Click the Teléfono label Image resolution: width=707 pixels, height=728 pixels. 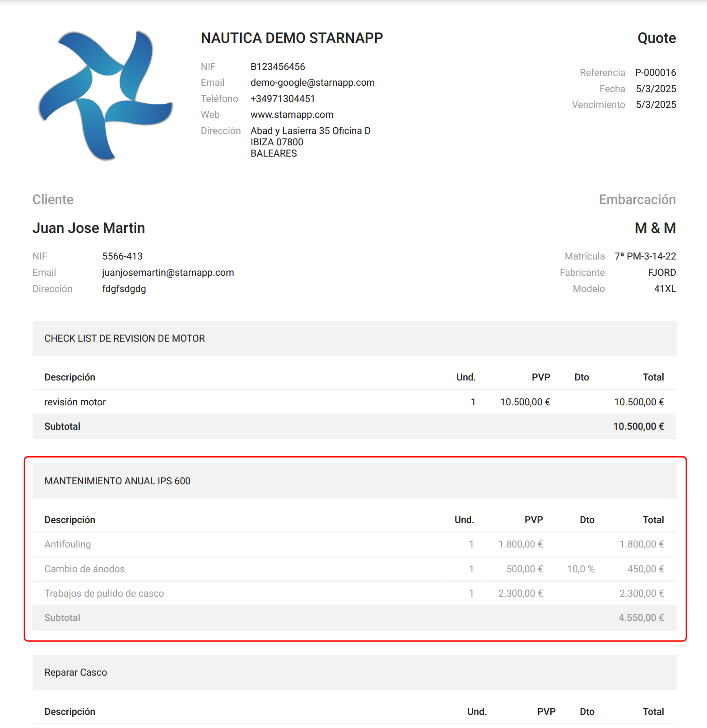219,99
